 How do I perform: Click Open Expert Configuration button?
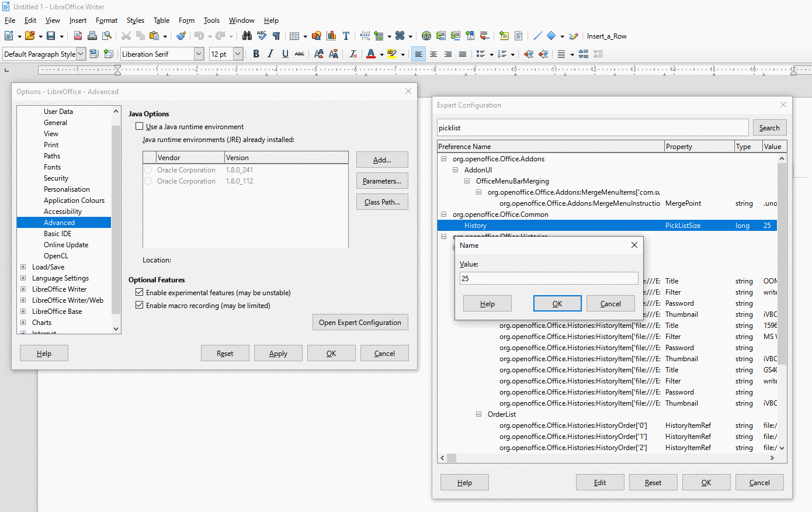(360, 323)
